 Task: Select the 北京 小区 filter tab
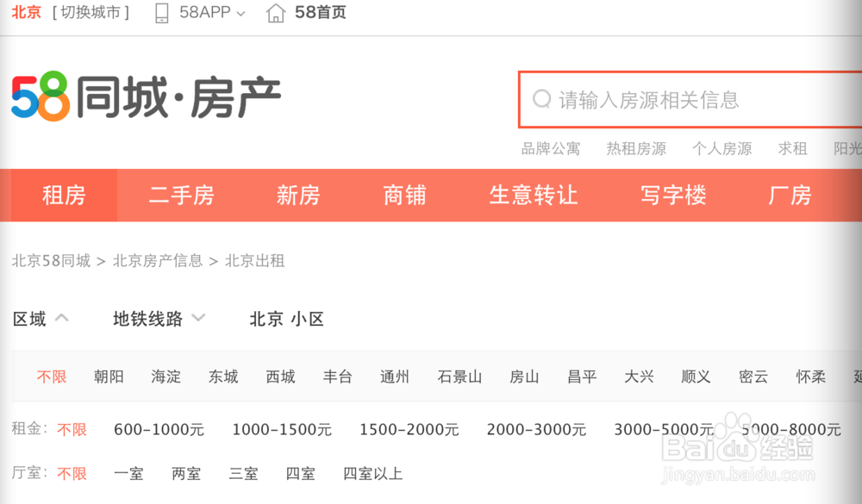tap(286, 319)
